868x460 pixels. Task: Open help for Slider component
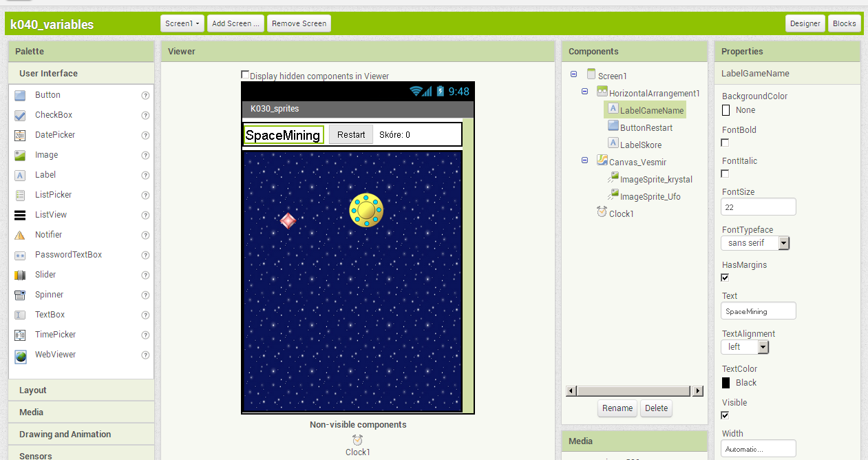[x=145, y=275]
